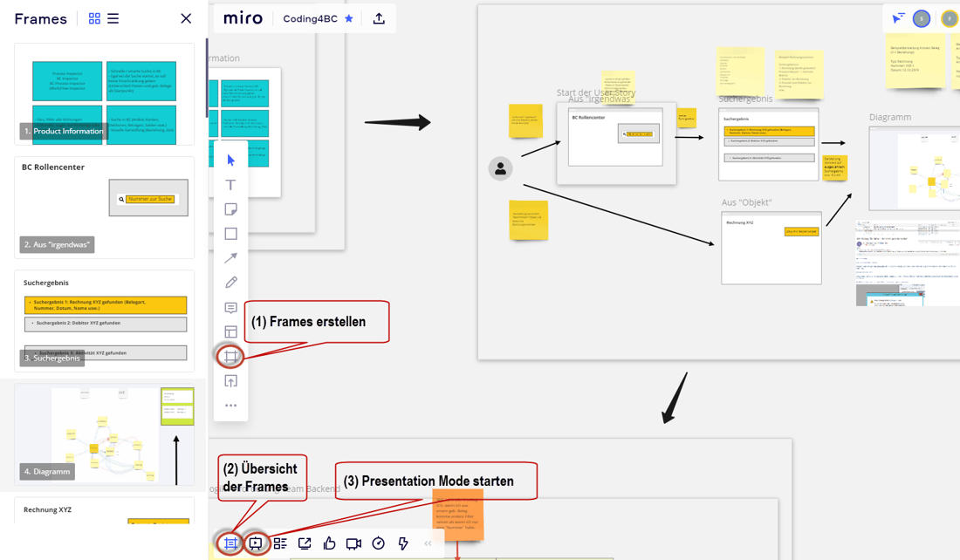Viewport: 960px width, 560px height.
Task: Select the Frame tool in left toolbar
Action: pyautogui.click(x=230, y=356)
